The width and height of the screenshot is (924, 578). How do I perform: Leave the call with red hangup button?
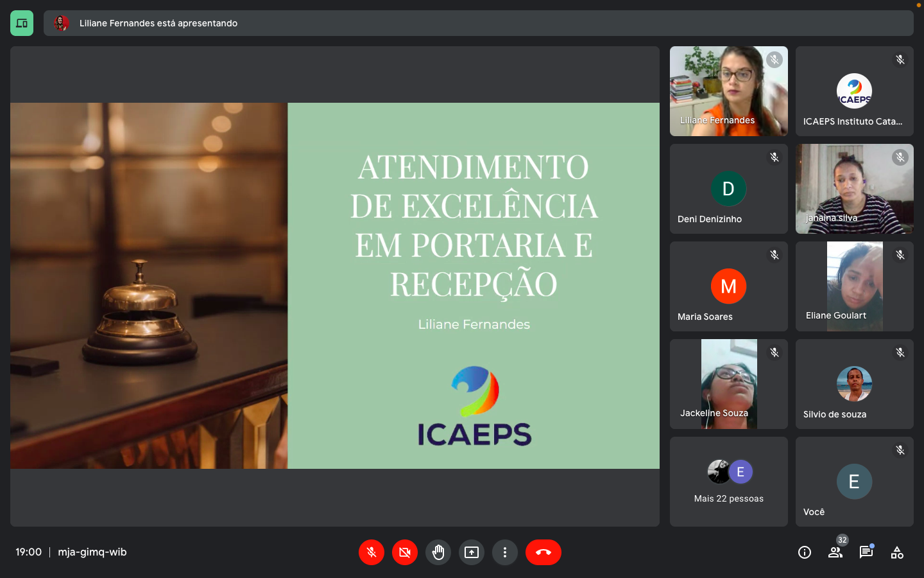point(543,552)
